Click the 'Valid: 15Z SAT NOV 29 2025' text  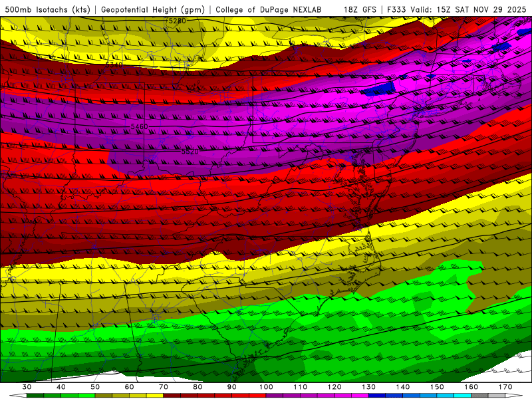(x=469, y=9)
